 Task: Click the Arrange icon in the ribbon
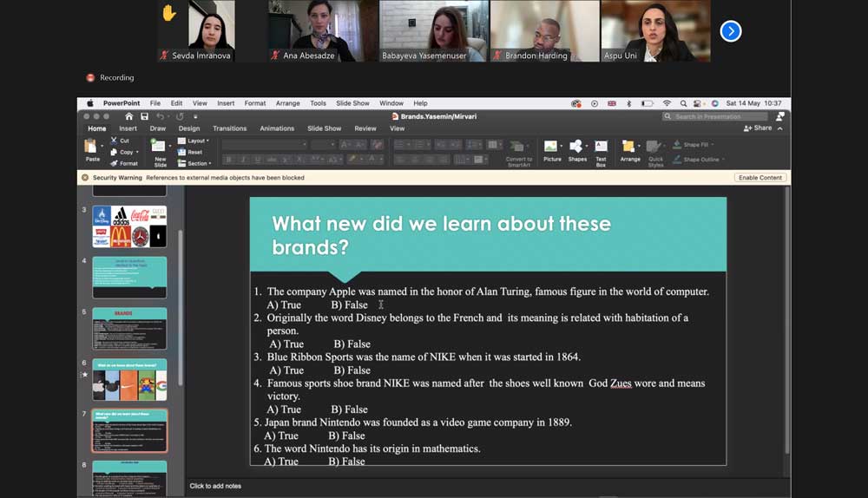pyautogui.click(x=630, y=147)
